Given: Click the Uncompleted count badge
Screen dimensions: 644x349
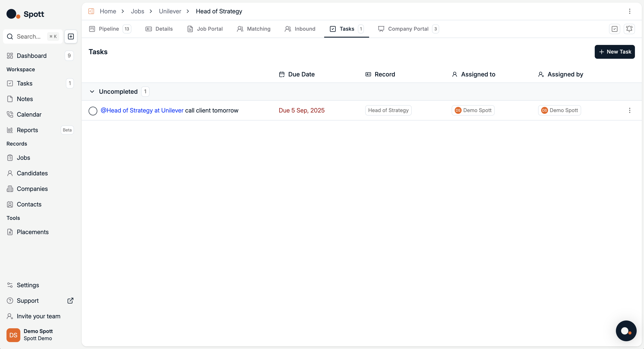Looking at the screenshot, I should 145,92.
